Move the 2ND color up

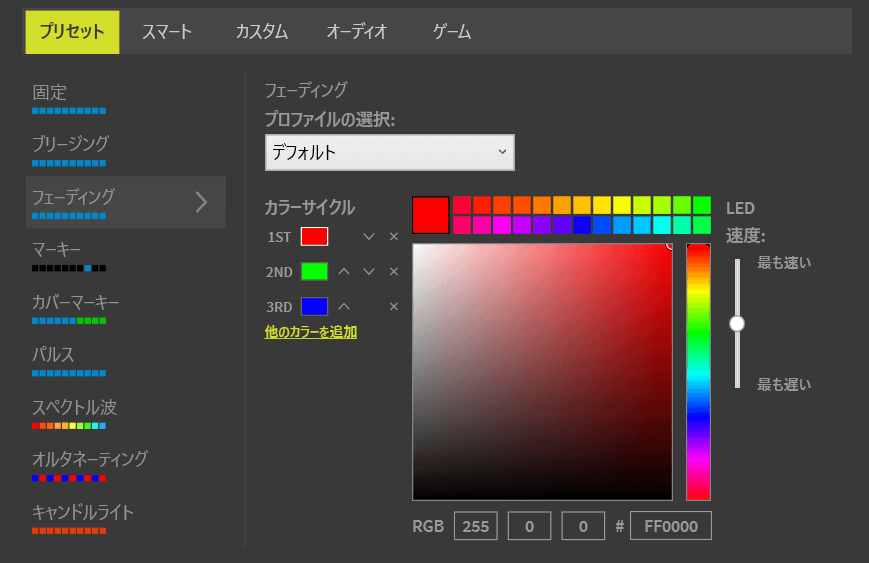[344, 272]
